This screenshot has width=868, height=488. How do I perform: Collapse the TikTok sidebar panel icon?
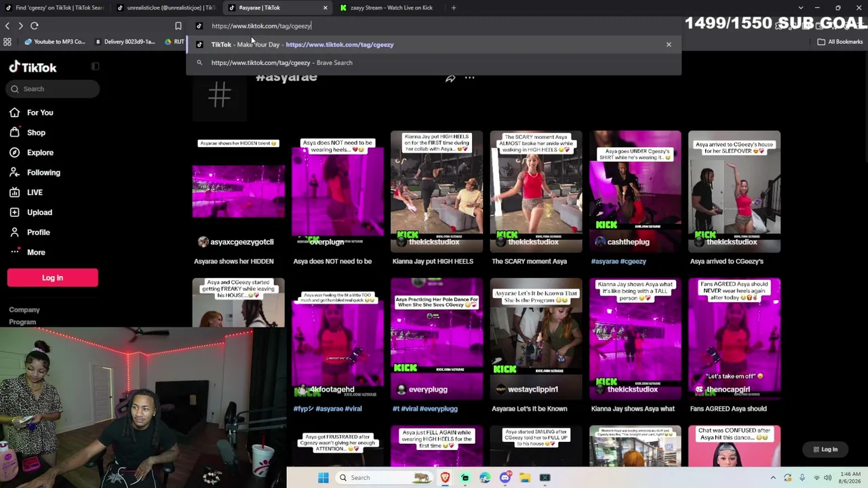(x=95, y=66)
